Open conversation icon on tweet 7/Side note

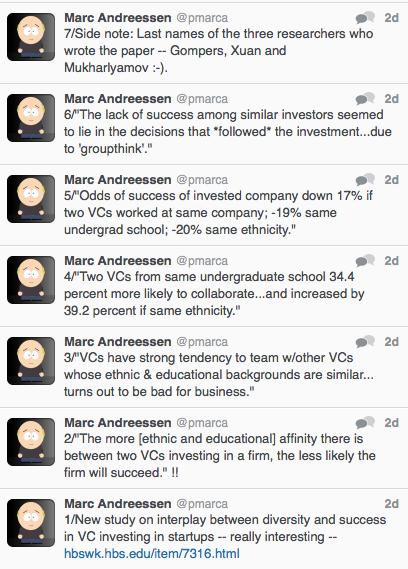[x=365, y=17]
